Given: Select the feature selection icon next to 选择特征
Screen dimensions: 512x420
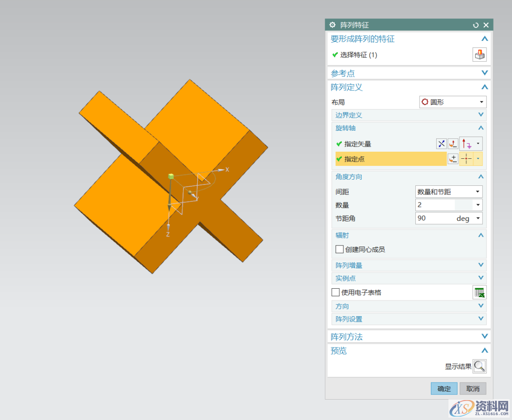Looking at the screenshot, I should tap(479, 54).
